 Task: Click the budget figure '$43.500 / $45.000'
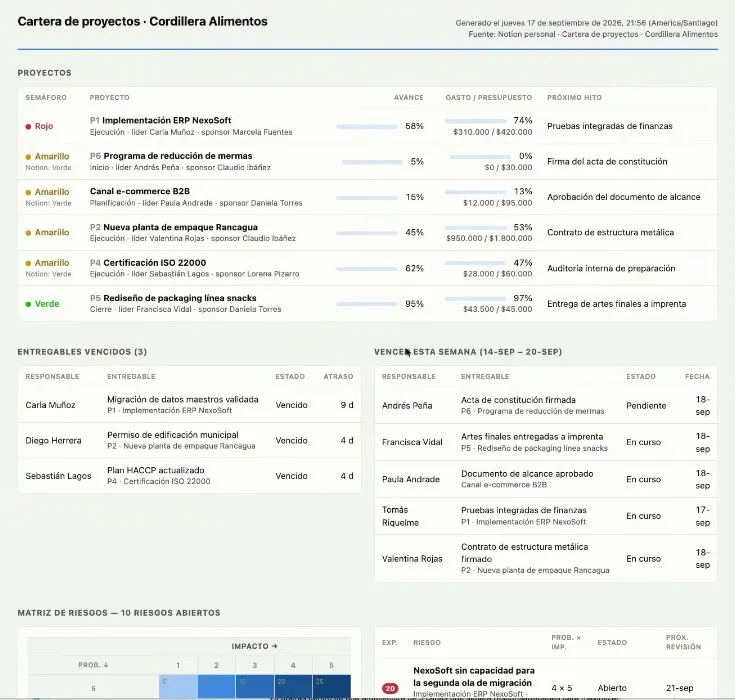coord(497,309)
